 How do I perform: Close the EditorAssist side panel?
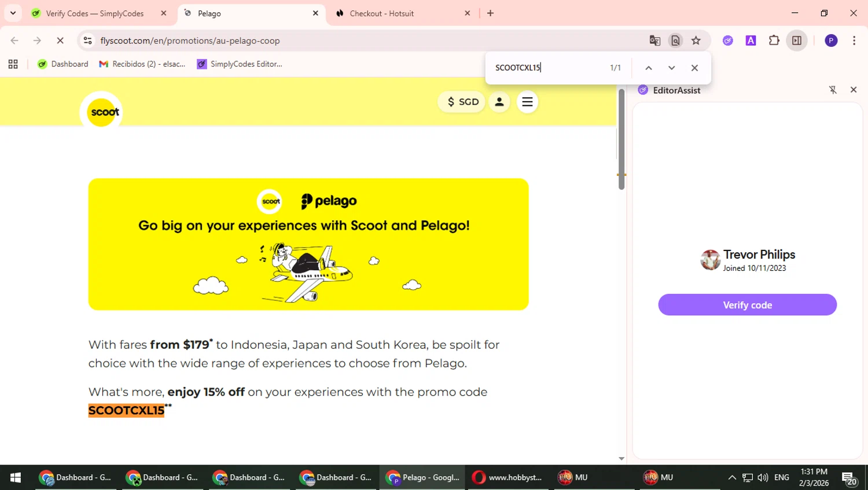pos(854,90)
